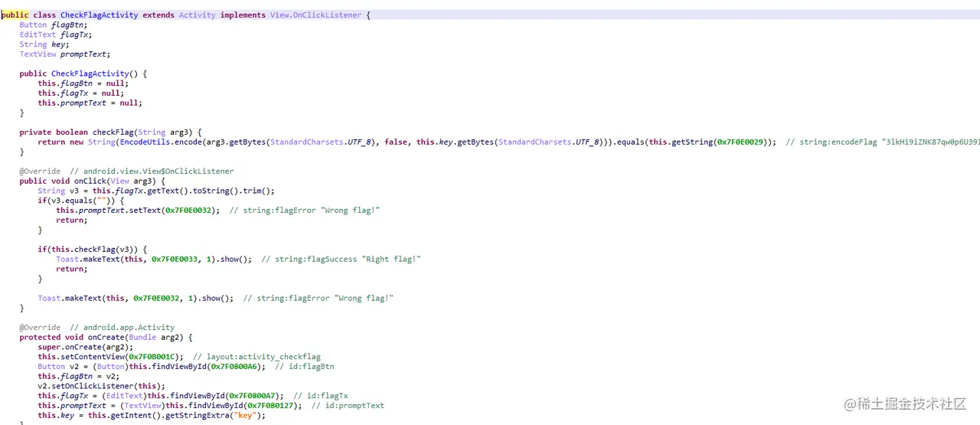Click the 'id:promptText' comment
The width and height of the screenshot is (980, 425).
(348, 406)
